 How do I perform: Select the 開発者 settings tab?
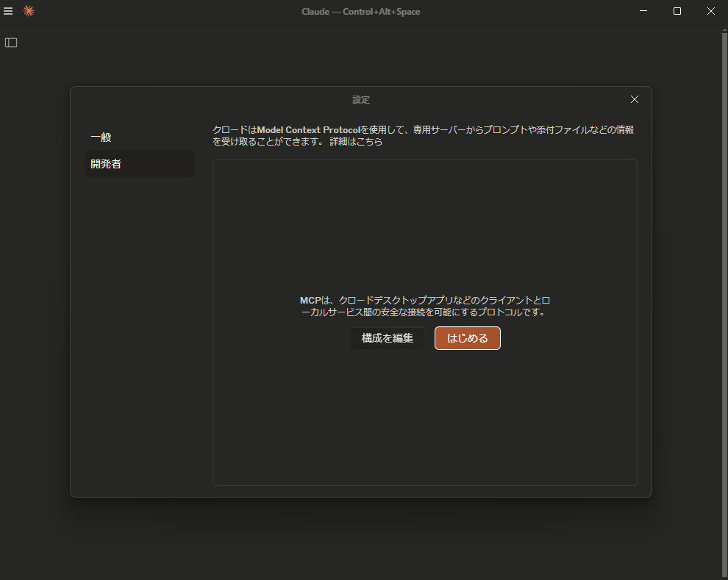pyautogui.click(x=139, y=164)
